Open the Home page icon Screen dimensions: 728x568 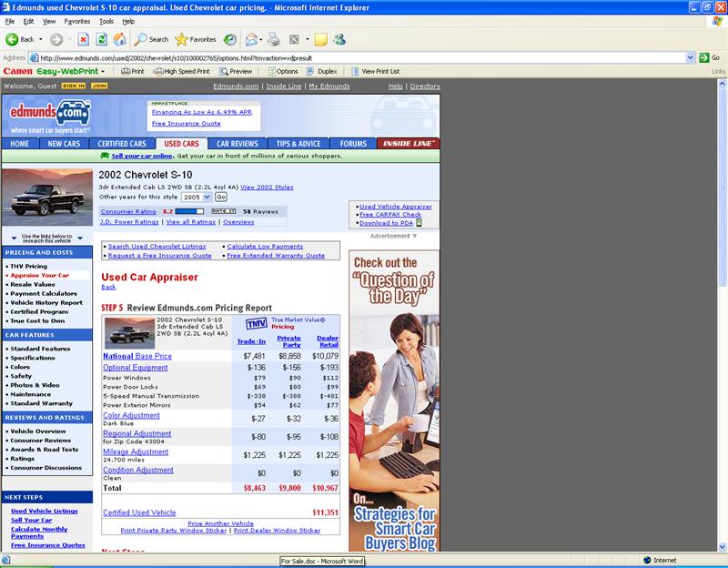120,39
